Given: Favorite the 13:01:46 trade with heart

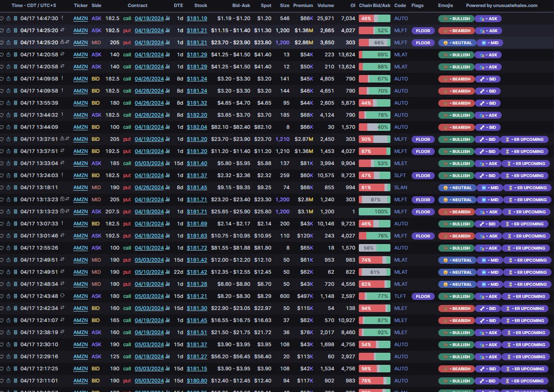Looking at the screenshot, I should [x=2, y=236].
